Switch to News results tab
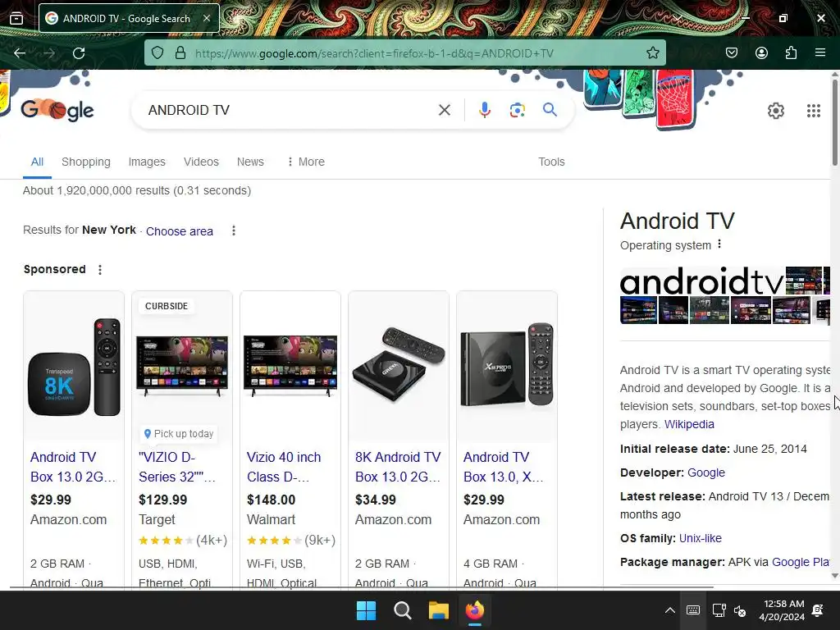This screenshot has width=840, height=630. coord(250,162)
